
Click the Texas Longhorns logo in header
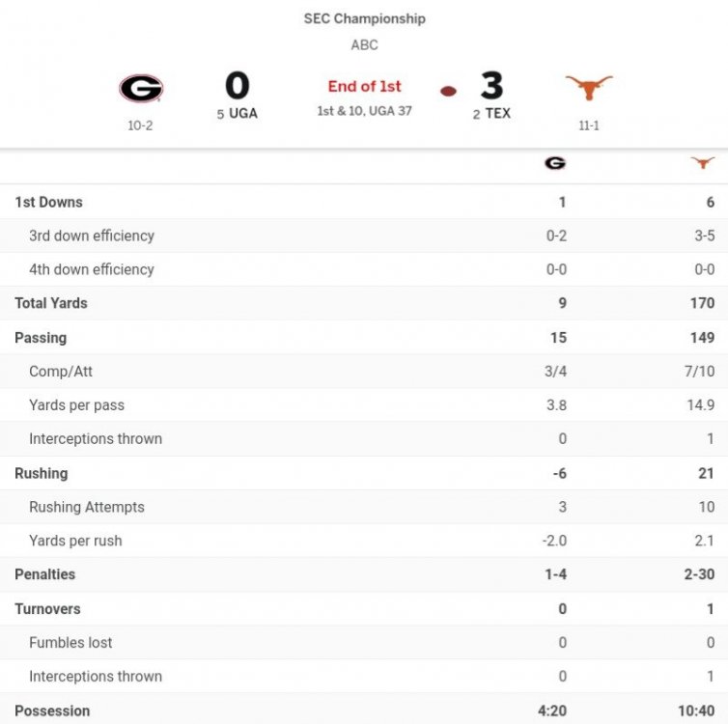click(x=588, y=88)
